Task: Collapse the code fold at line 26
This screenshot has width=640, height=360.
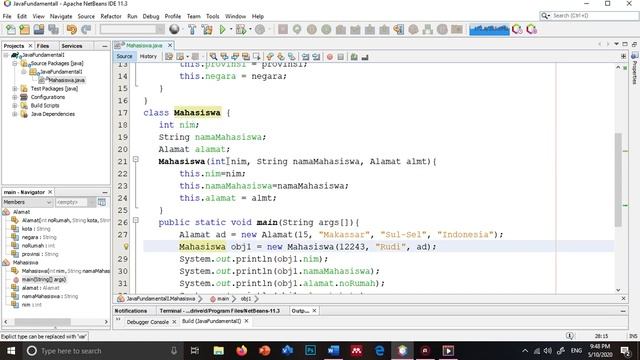Action: point(136,220)
